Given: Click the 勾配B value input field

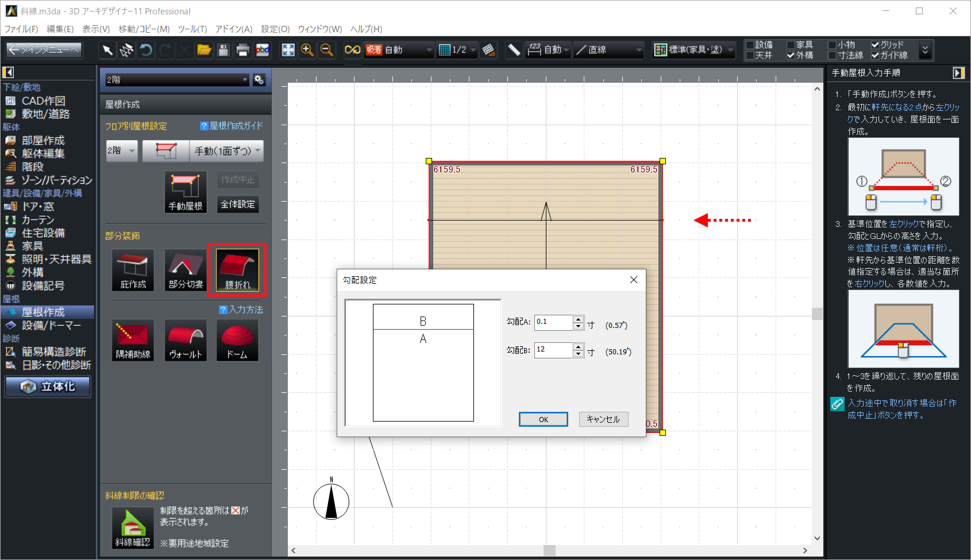Looking at the screenshot, I should click(x=553, y=350).
